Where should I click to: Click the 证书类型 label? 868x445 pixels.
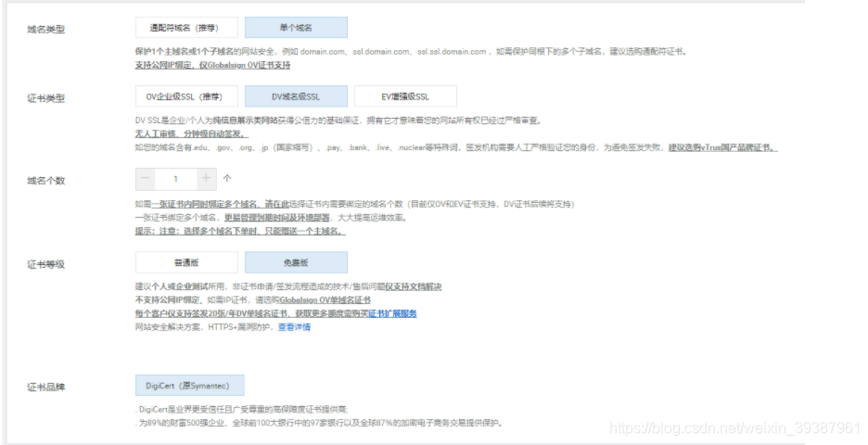[x=46, y=98]
